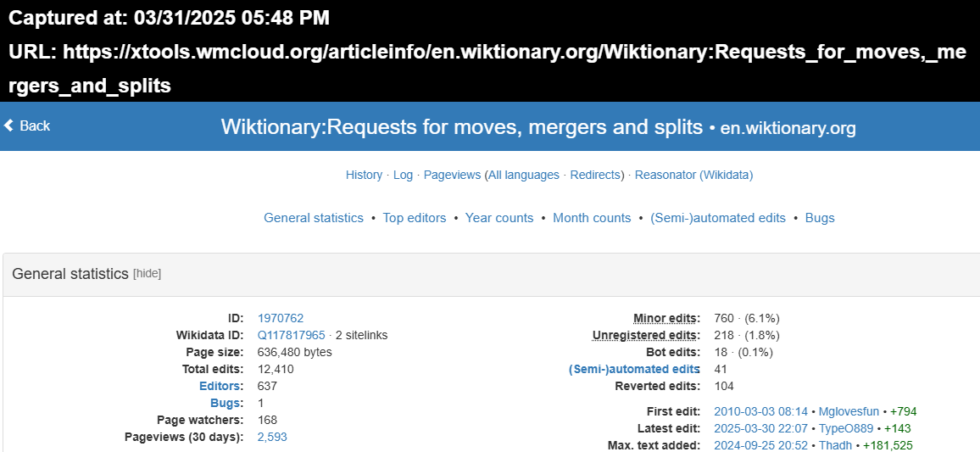Viewport: 980px width, 452px height.
Task: Open the Editors label link
Action: coord(220,386)
